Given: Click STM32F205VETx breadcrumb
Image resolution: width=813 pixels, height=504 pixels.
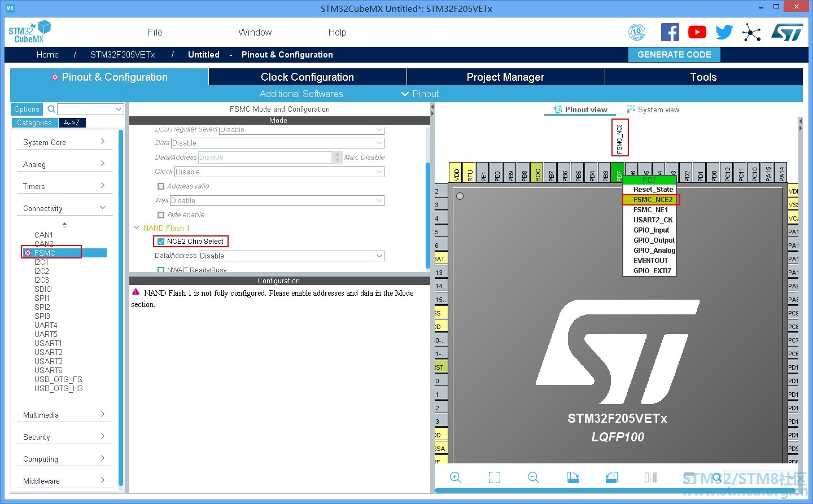Looking at the screenshot, I should pyautogui.click(x=123, y=55).
